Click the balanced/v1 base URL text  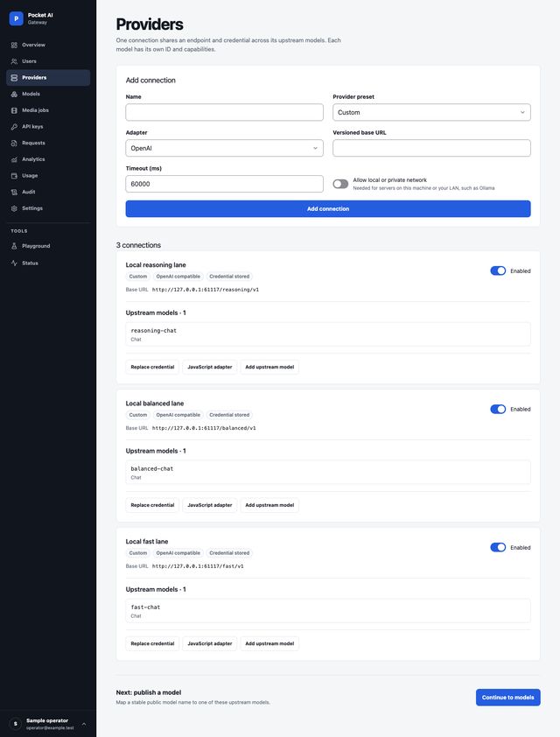point(204,428)
